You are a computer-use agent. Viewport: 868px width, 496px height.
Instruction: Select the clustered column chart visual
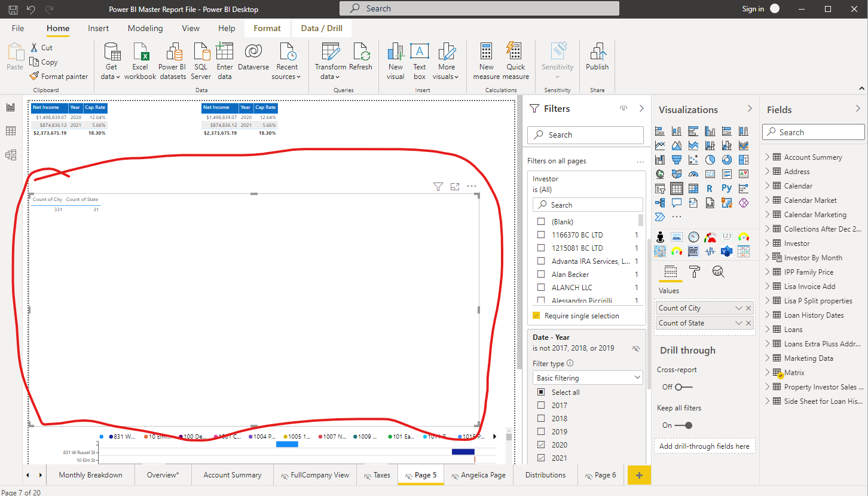click(710, 131)
